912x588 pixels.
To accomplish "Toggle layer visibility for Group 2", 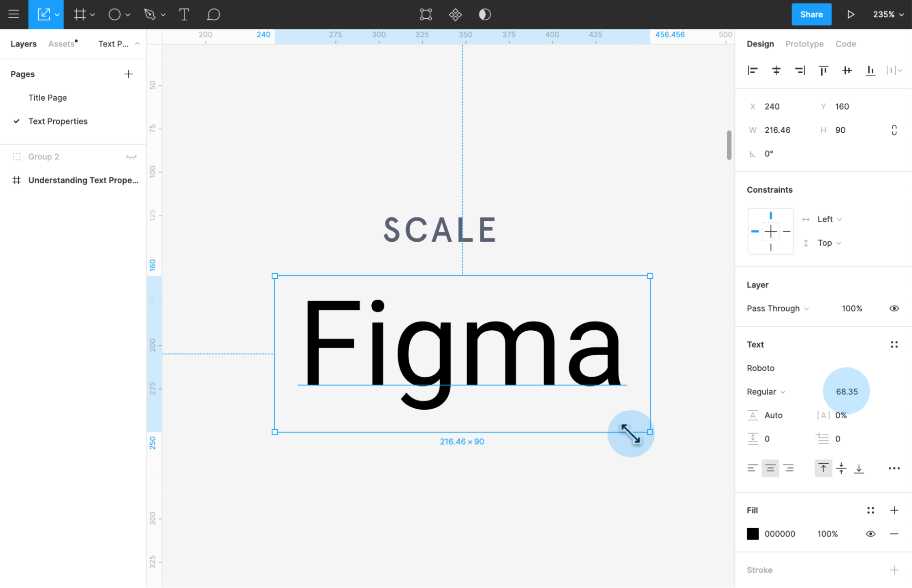I will coord(131,157).
